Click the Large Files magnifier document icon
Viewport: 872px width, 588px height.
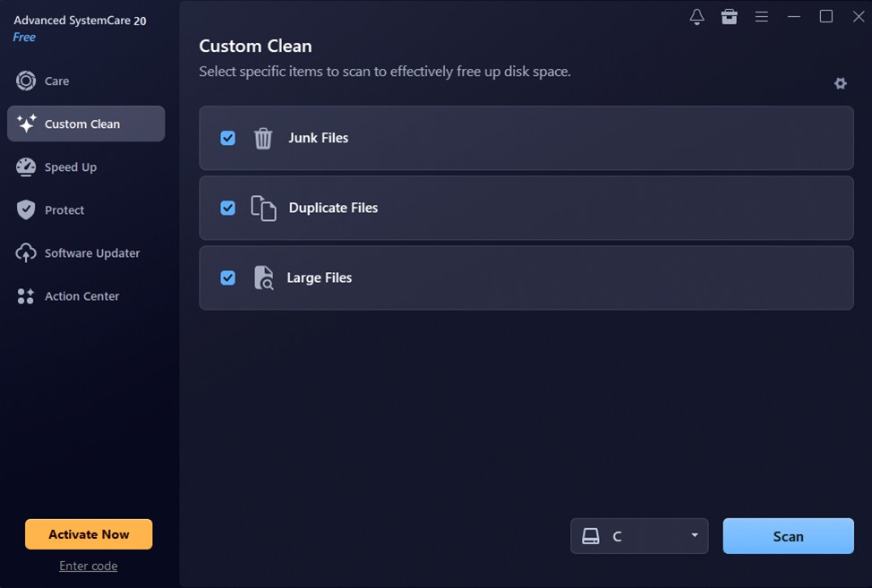(263, 277)
